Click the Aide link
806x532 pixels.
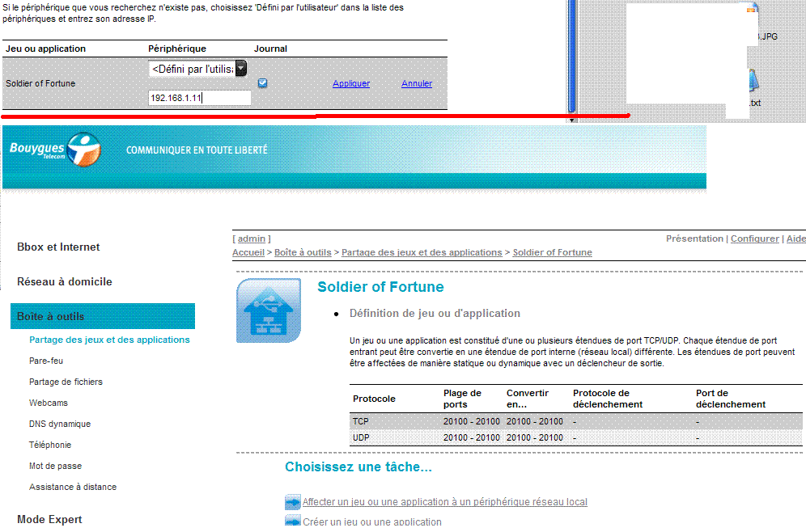coord(796,239)
